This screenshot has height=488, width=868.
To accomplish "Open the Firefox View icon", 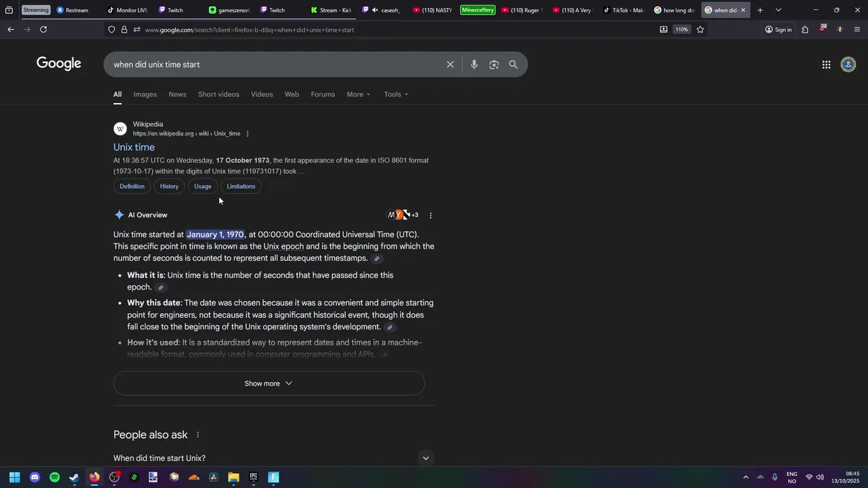I will [9, 10].
